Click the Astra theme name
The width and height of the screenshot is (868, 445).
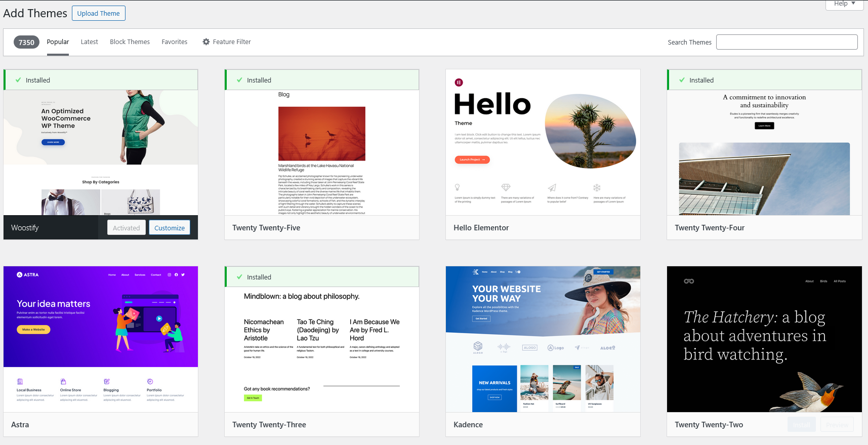[x=20, y=425]
